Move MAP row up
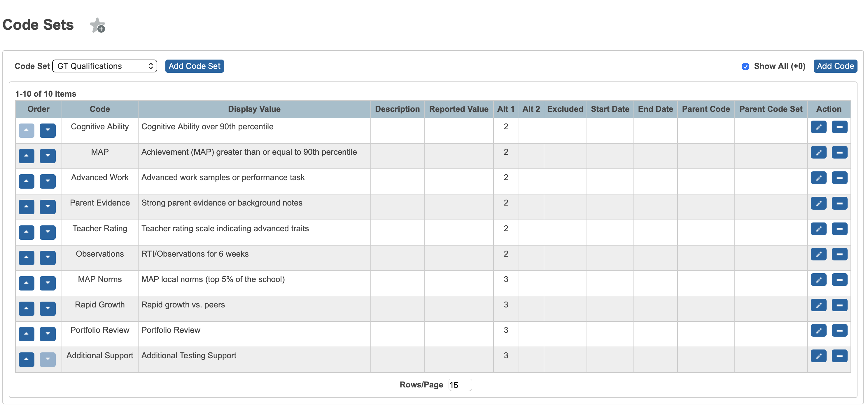The height and width of the screenshot is (407, 868). pyautogui.click(x=26, y=156)
